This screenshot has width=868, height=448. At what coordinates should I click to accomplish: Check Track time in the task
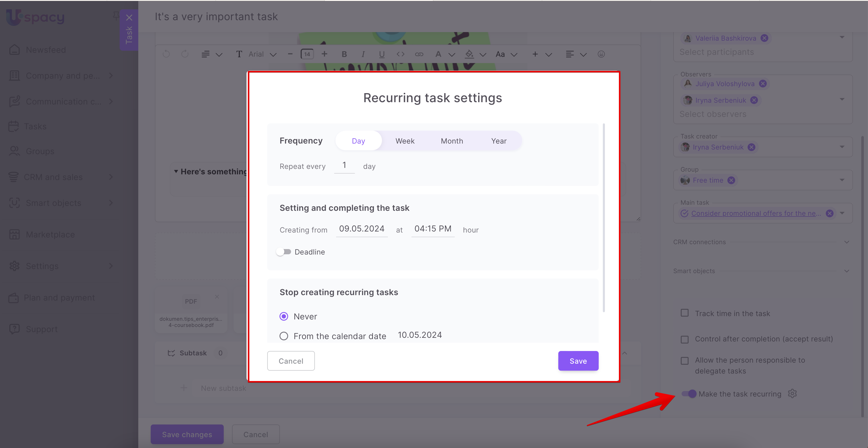click(685, 313)
